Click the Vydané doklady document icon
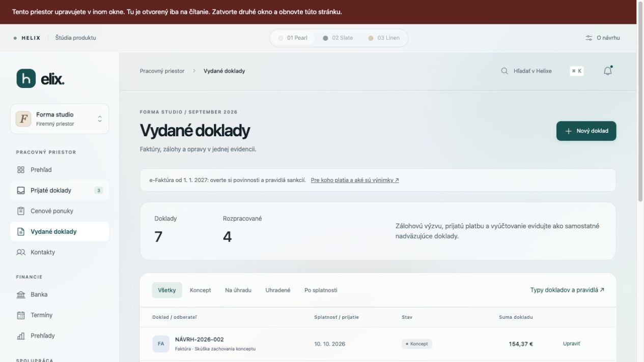This screenshot has width=644, height=362. pyautogui.click(x=21, y=232)
